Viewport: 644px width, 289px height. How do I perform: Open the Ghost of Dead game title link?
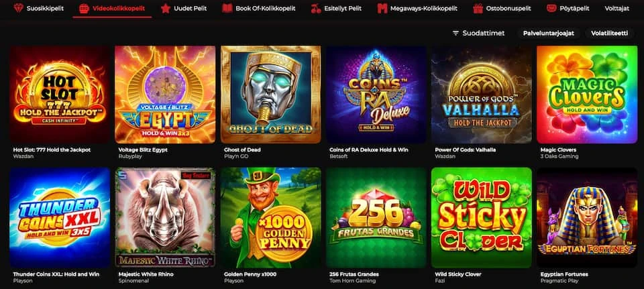pos(242,150)
